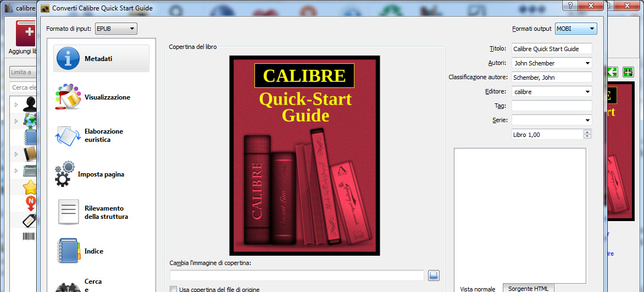This screenshot has height=292, width=644.
Task: Decrease the Libro series number
Action: (587, 136)
